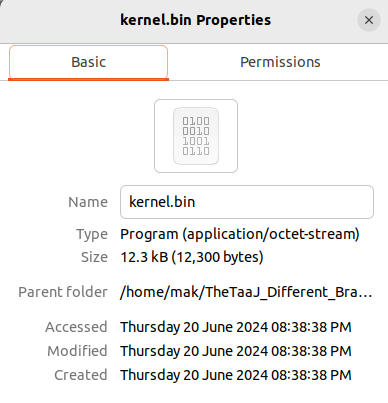Click the Created label
388x403 pixels.
click(81, 375)
